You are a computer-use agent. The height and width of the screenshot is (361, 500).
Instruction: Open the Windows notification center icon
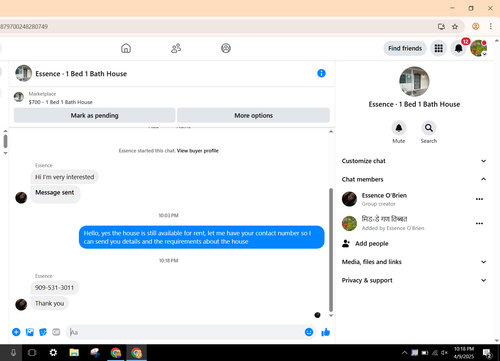[487, 353]
